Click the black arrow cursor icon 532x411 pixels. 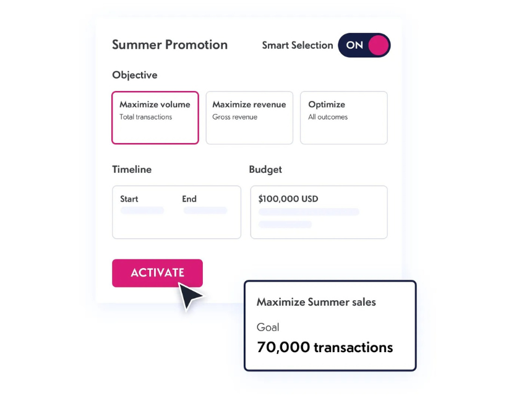coord(190,295)
